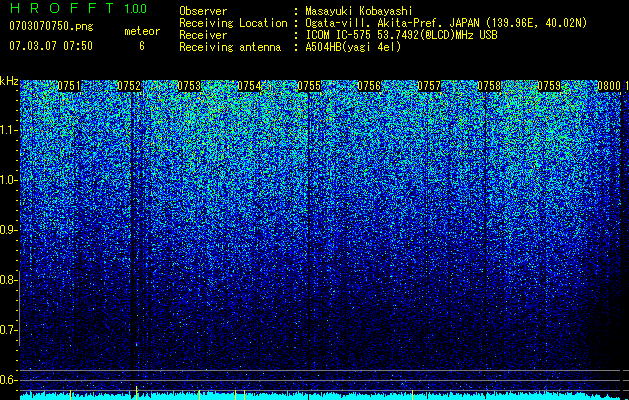629x400 pixels.
Task: Click the 'Receiver' field label
Action: [203, 35]
